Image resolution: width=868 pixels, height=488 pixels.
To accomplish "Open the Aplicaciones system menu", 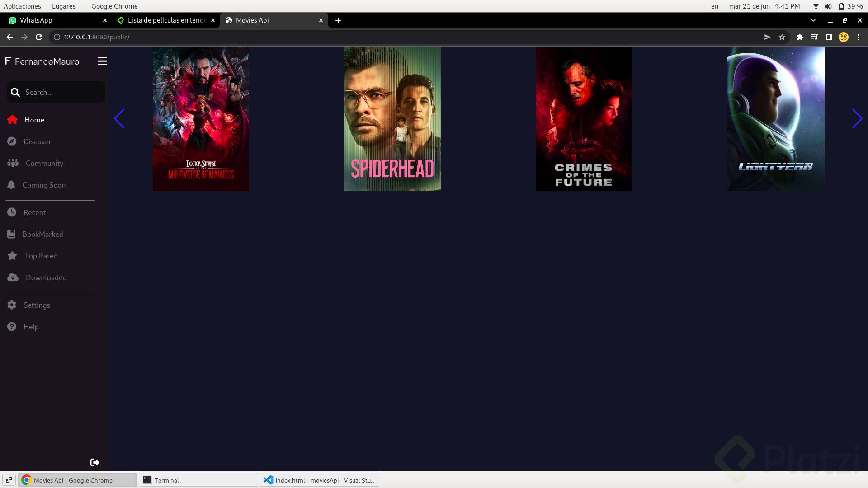I will (x=22, y=6).
